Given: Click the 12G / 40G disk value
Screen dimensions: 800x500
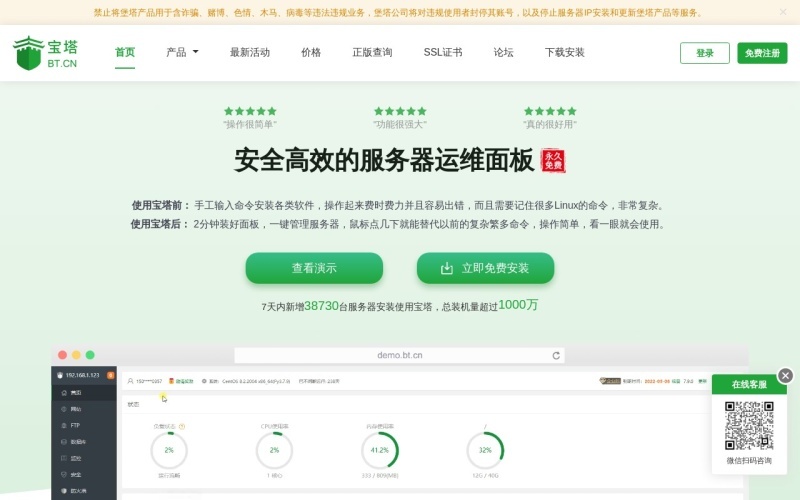Looking at the screenshot, I should (485, 476).
